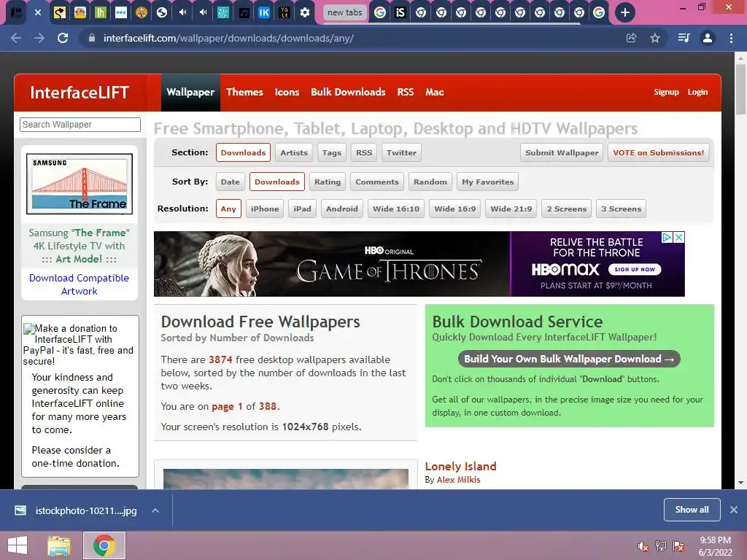Open AdChoices info triangle on ad
This screenshot has width=747, height=560.
(667, 237)
